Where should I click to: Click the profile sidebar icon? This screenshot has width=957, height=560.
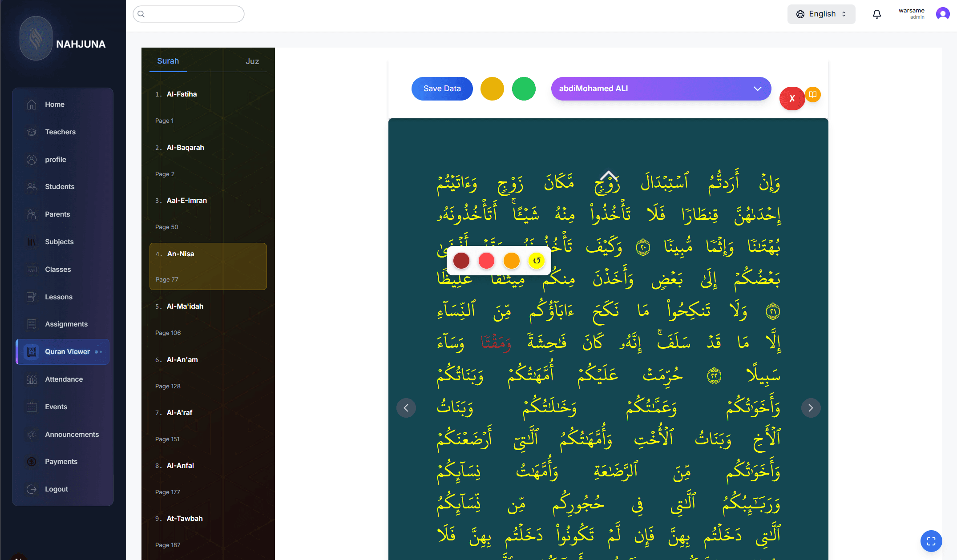pos(32,160)
